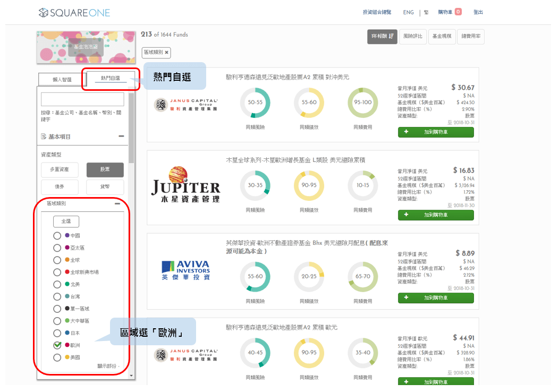Click the orange color dot beside 全球
The image size is (559, 392).
click(x=67, y=260)
